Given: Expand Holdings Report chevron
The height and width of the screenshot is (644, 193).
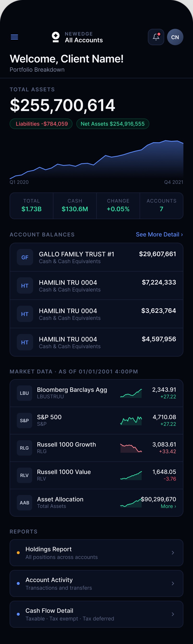Looking at the screenshot, I should click(x=173, y=552).
